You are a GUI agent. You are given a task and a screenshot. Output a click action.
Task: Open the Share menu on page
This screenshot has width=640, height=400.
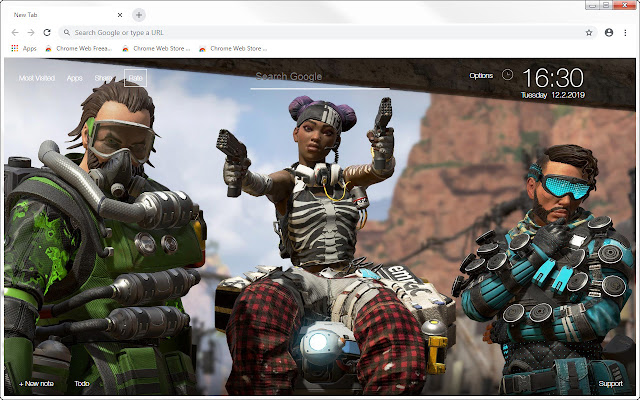[x=103, y=78]
